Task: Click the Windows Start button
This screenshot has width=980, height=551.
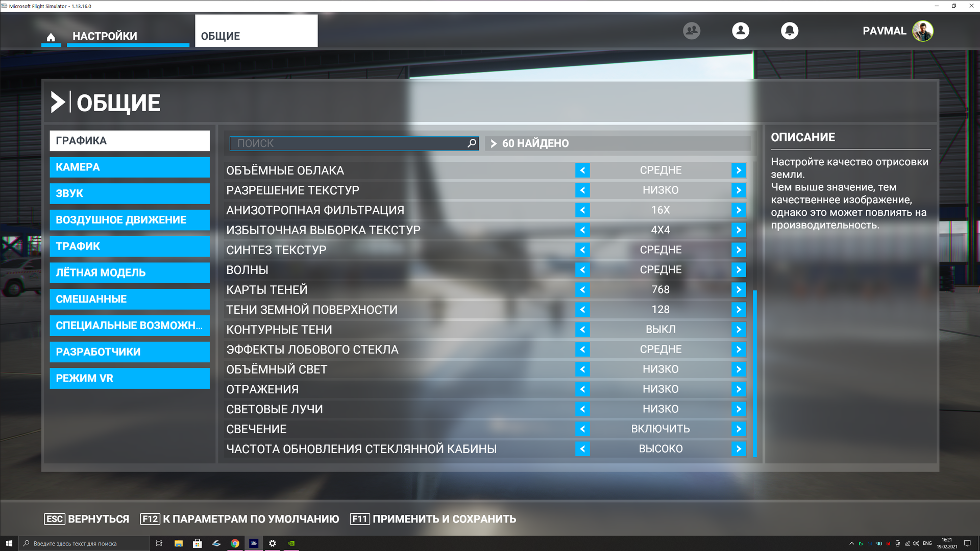Action: point(10,543)
